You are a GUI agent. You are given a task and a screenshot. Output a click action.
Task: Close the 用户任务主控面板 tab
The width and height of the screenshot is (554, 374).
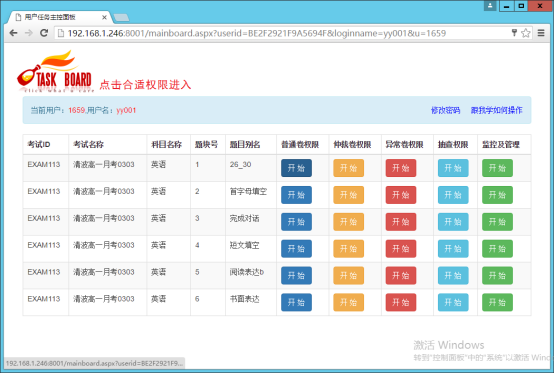click(x=104, y=17)
